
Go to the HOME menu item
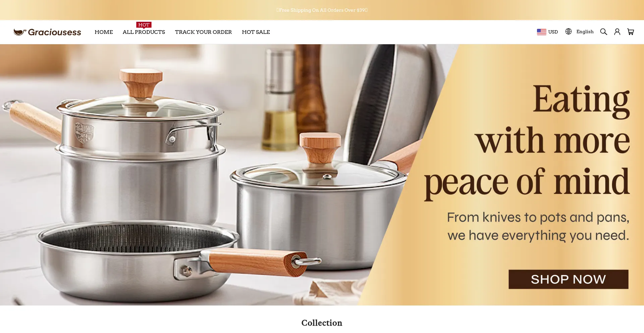[x=104, y=32]
